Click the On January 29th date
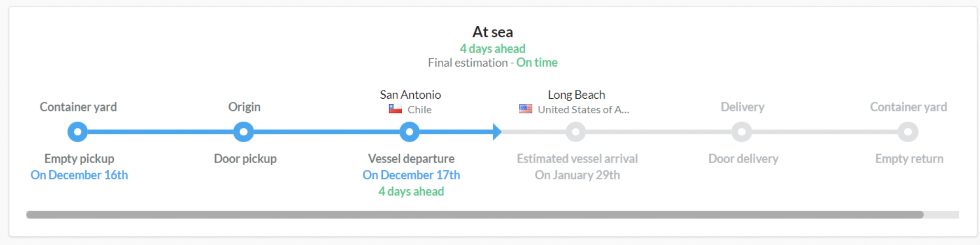The width and height of the screenshot is (980, 245). [577, 175]
